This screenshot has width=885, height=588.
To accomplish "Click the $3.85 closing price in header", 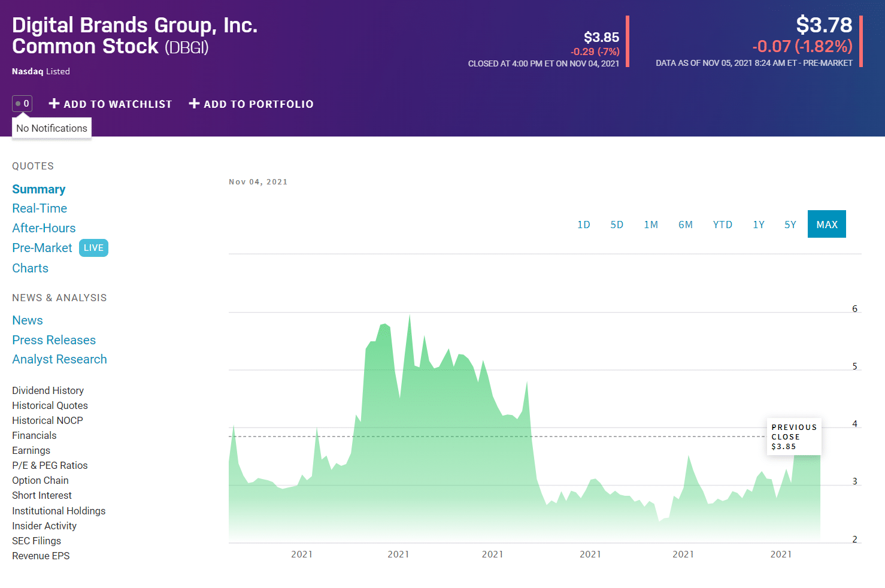I will coord(601,37).
